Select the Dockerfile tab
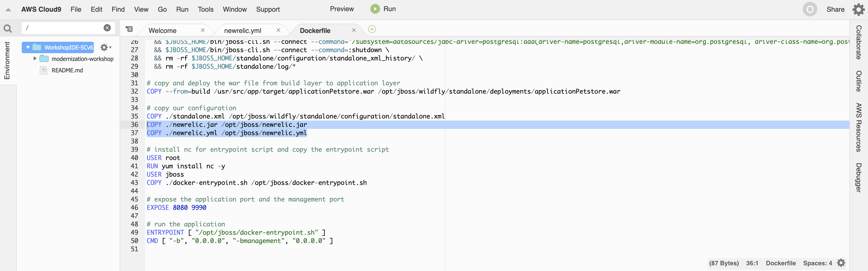Viewport: 868px width, 271px height. coord(315,31)
